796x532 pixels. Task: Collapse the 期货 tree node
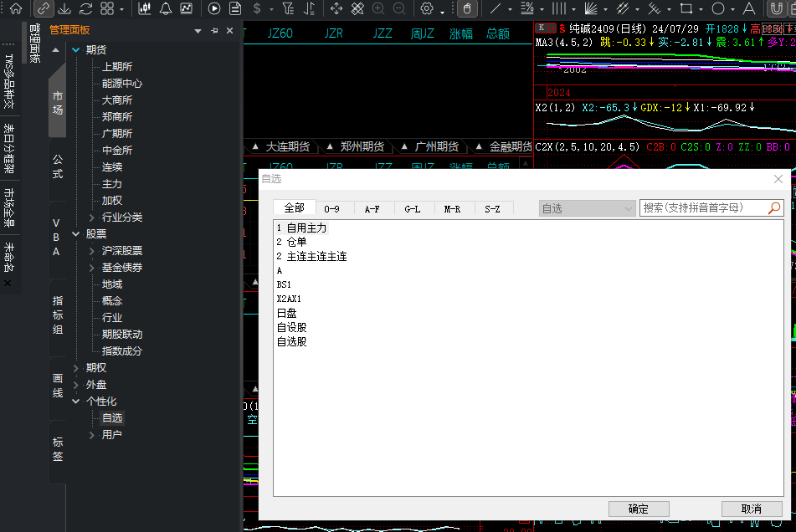coord(76,49)
